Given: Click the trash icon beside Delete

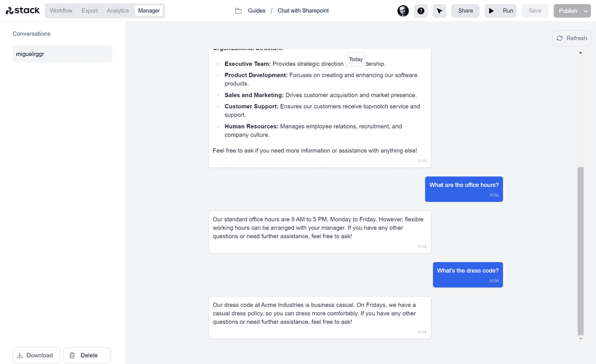Looking at the screenshot, I should point(72,355).
